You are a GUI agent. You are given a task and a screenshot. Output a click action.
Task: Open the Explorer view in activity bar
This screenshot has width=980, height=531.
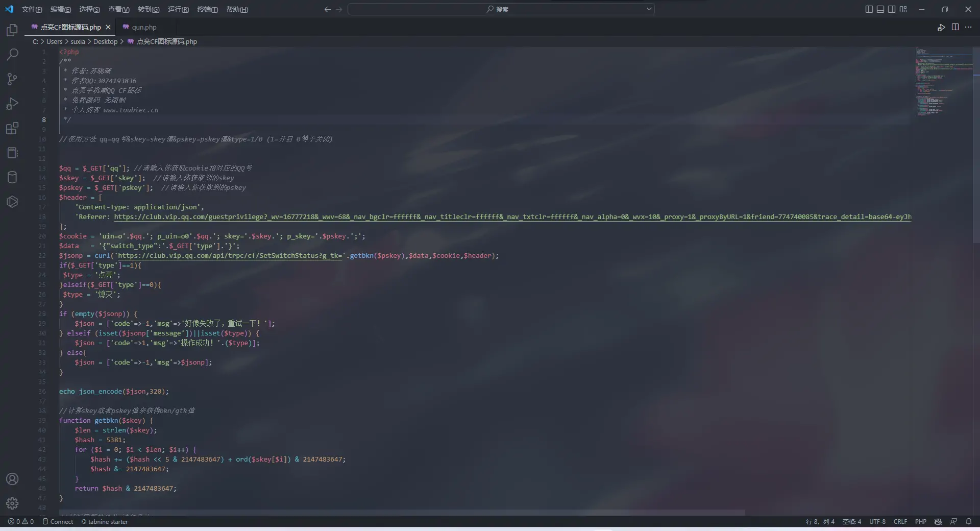coord(12,30)
